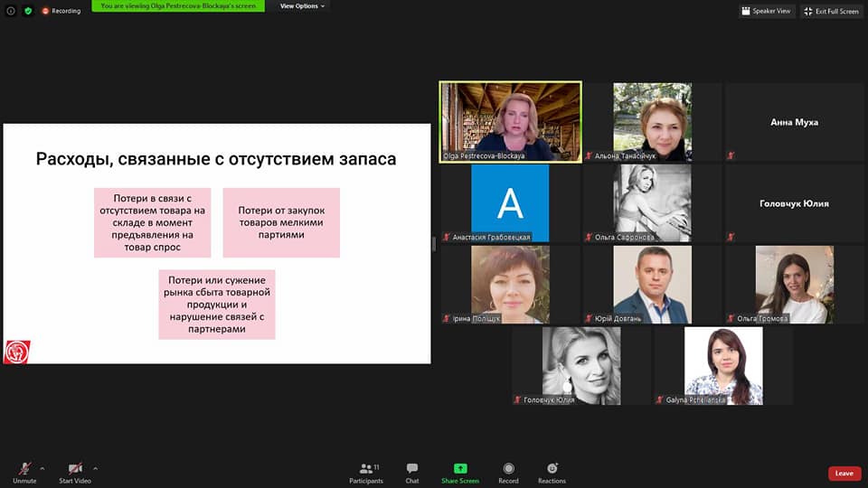Click Exit Full Screen button

click(x=831, y=11)
